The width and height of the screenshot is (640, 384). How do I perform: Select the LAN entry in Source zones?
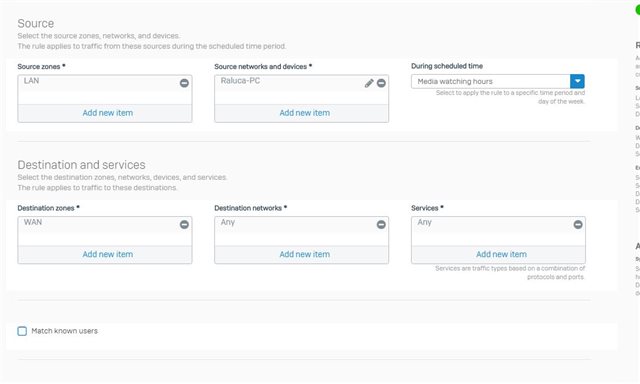point(31,81)
